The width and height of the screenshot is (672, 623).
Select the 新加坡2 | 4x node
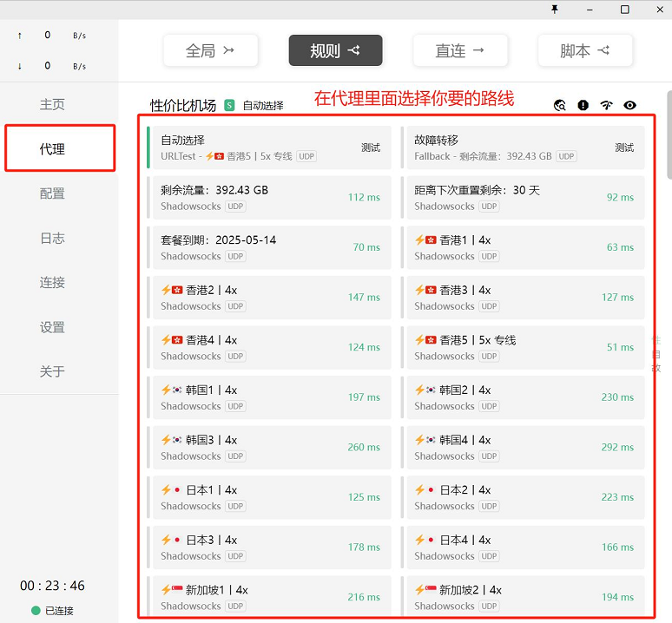(x=523, y=596)
